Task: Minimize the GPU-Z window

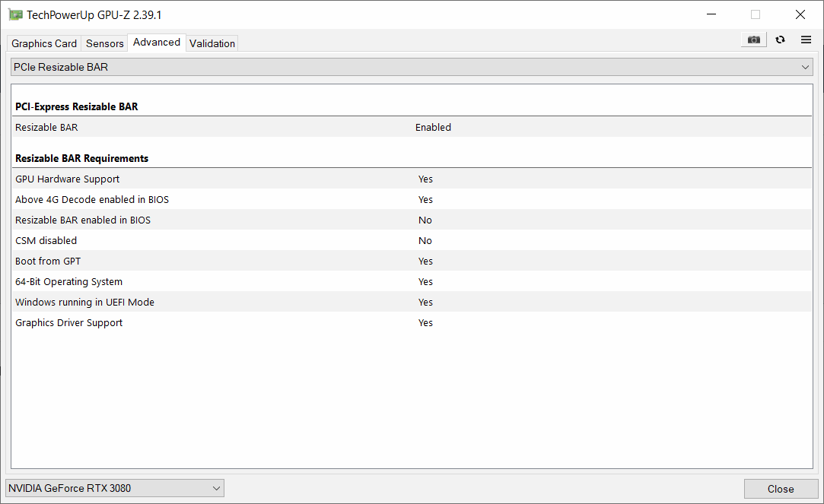Action: pyautogui.click(x=711, y=14)
